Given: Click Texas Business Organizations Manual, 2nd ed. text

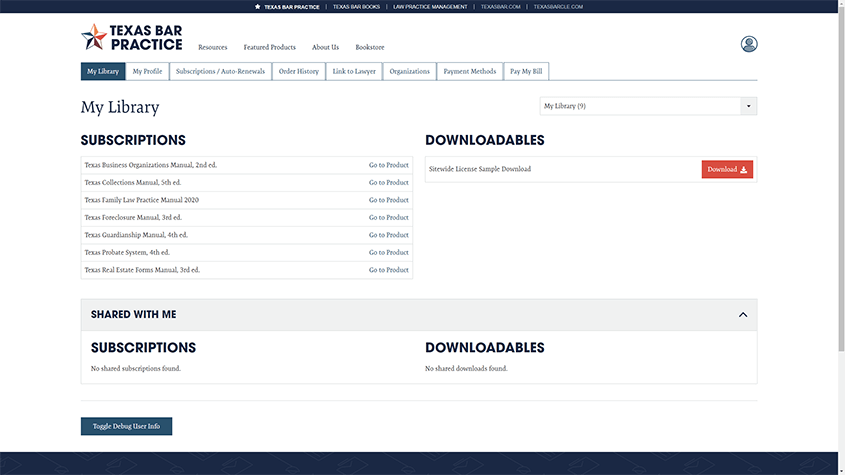Looking at the screenshot, I should [150, 165].
